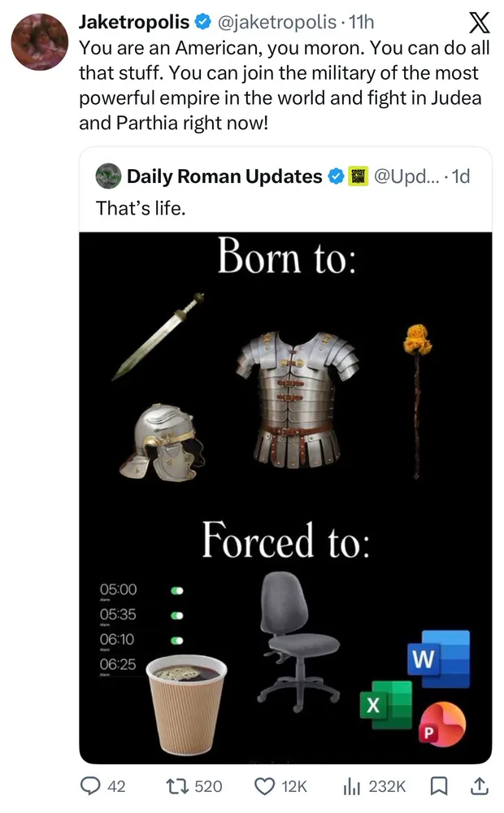The image size is (504, 813).
Task: Toggle the 06:10 alarm switch
Action: (177, 640)
